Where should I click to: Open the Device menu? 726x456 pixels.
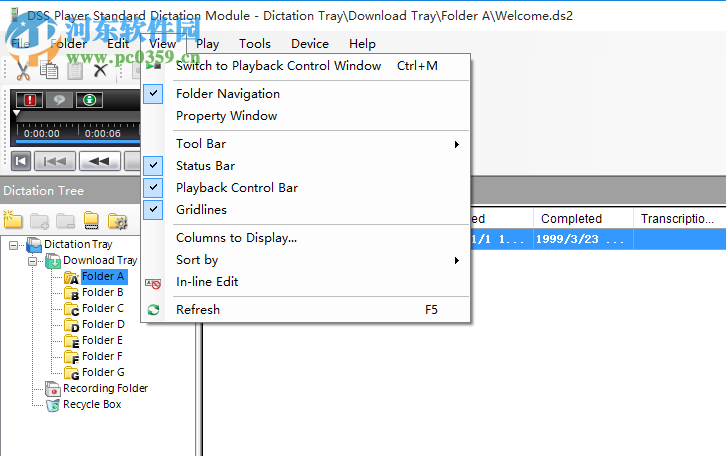310,44
